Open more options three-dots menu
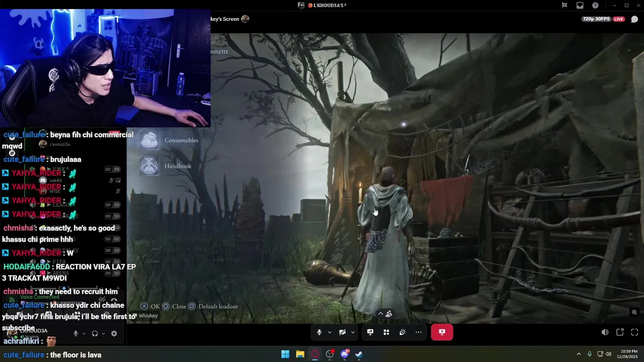Image resolution: width=644 pixels, height=362 pixels. click(419, 332)
